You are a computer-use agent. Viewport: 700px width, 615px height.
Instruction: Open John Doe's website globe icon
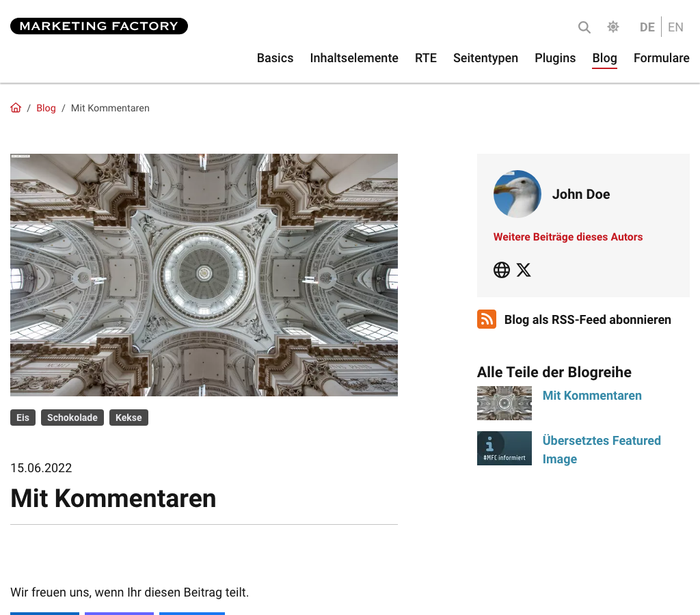[501, 269]
